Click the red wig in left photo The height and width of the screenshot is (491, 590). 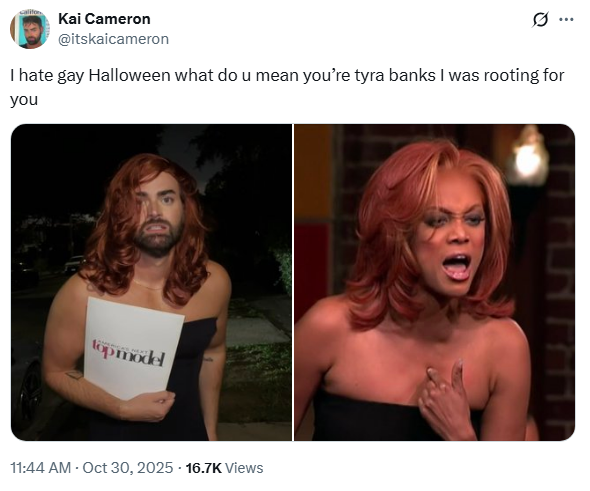coord(145,226)
